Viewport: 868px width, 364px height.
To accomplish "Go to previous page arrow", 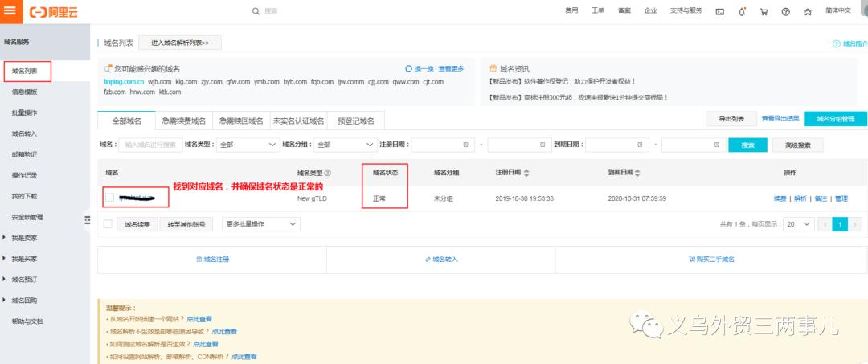I will tap(825, 224).
